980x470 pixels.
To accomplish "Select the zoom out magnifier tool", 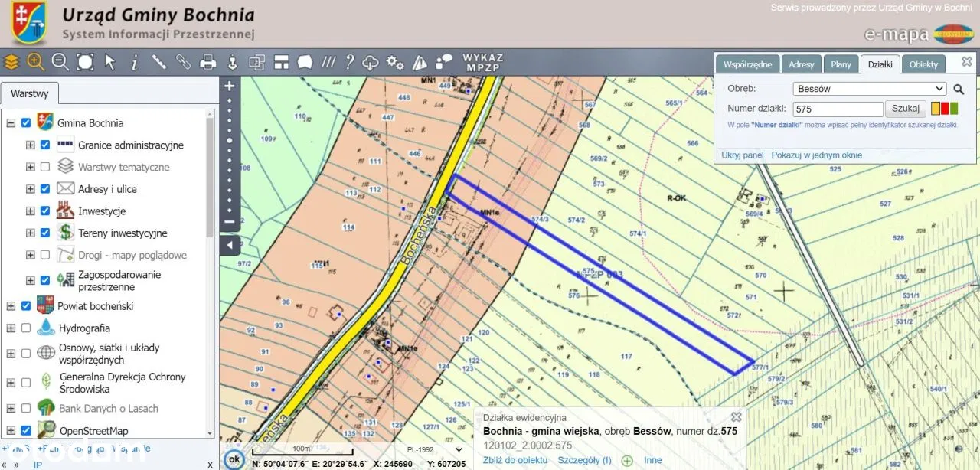I will (60, 62).
